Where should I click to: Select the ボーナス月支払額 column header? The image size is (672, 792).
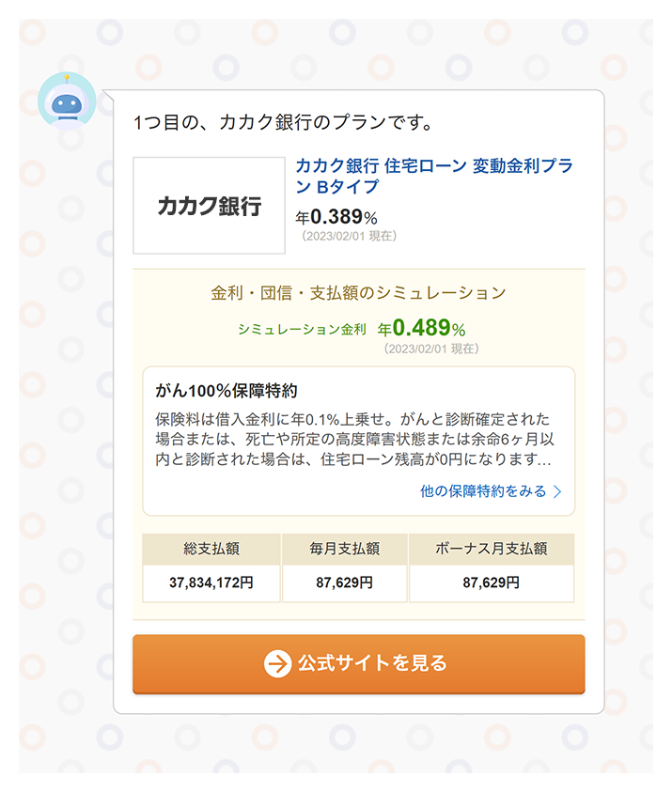coord(491,549)
